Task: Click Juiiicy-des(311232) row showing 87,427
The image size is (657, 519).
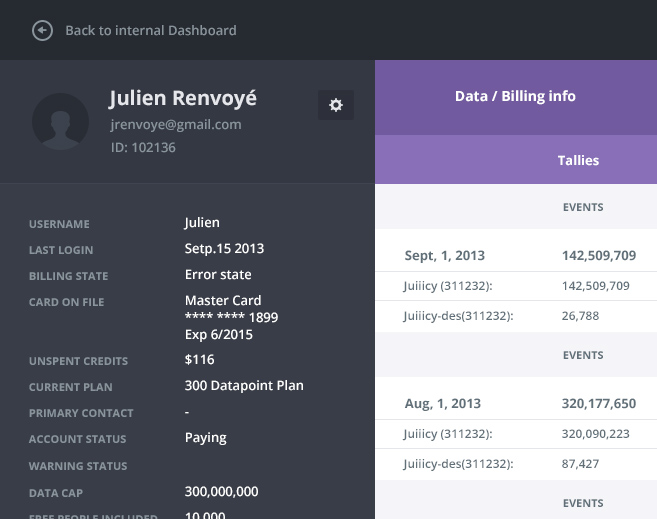Action: point(516,464)
